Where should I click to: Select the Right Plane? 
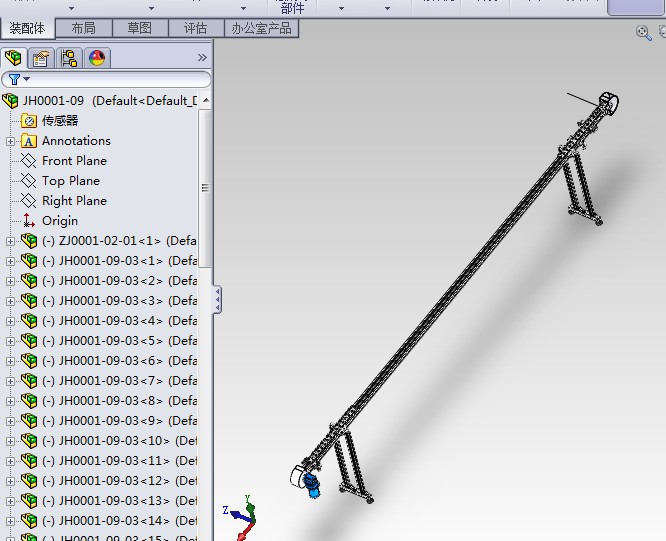(74, 201)
